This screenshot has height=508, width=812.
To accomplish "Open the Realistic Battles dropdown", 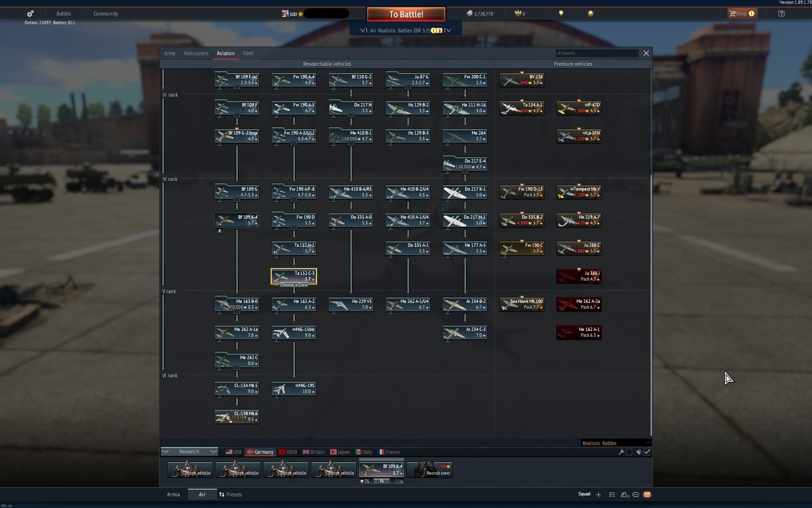I will [x=616, y=443].
